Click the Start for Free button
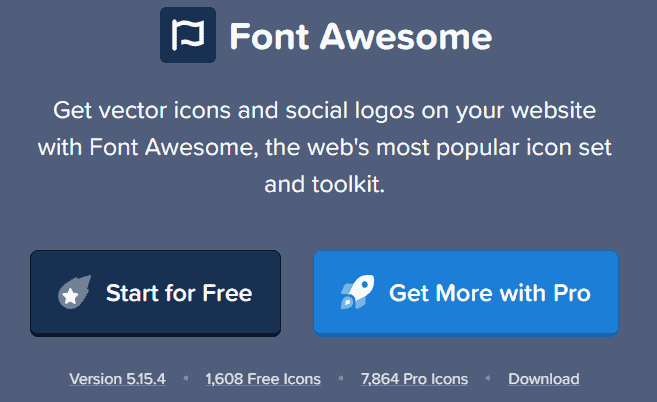Viewport: 657px width, 402px height. pos(155,293)
